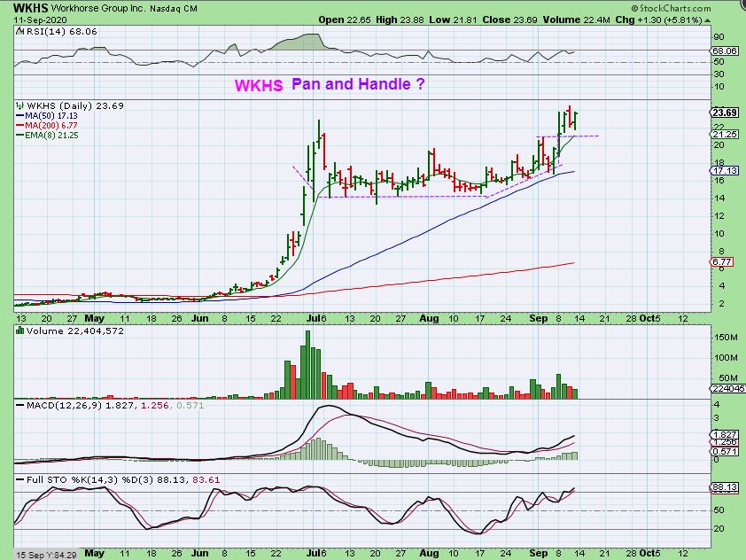
Task: Click the 1.827 tag on the MACD axis
Action: click(x=725, y=434)
